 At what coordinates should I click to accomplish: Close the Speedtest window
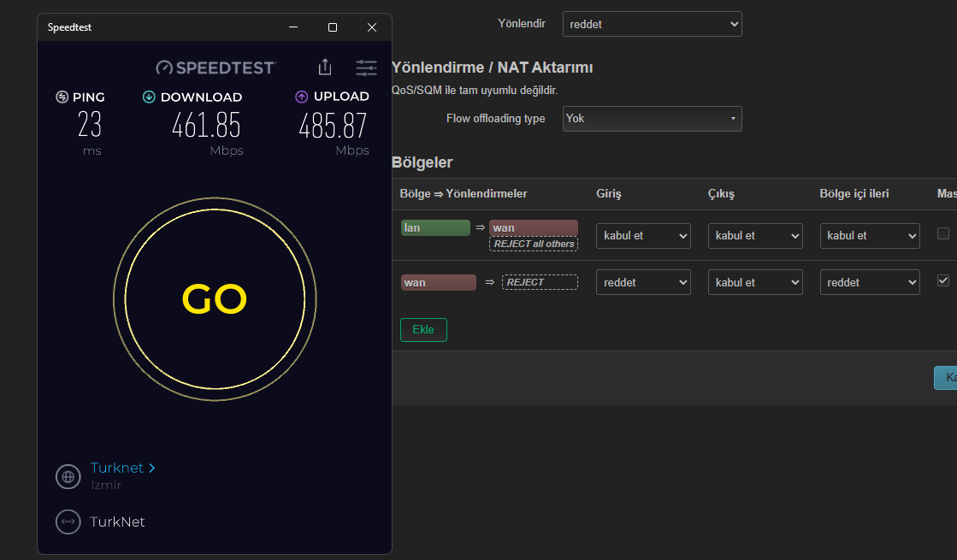pyautogui.click(x=372, y=27)
